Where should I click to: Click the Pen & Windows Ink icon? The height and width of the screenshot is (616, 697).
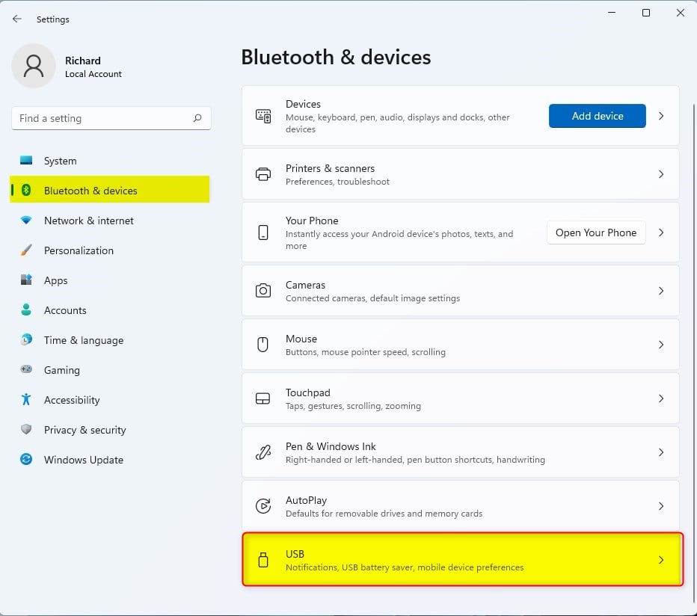(x=262, y=452)
